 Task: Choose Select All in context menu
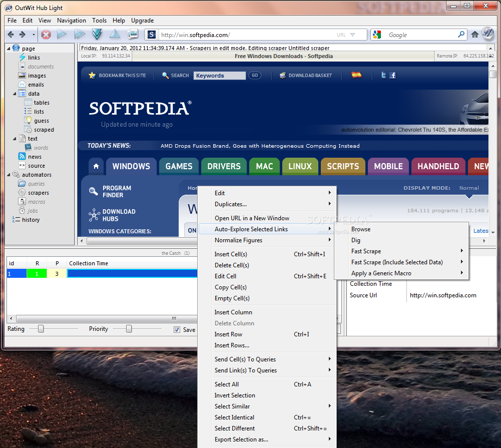tap(267, 384)
